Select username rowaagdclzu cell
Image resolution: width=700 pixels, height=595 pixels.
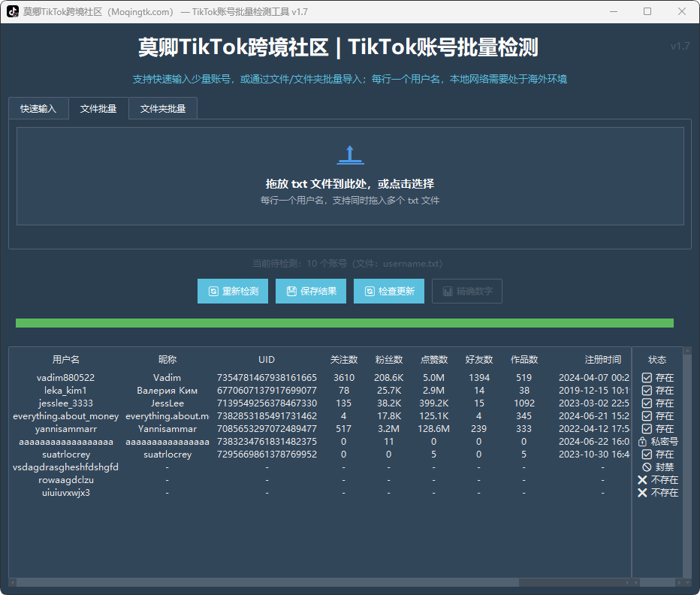pos(65,480)
